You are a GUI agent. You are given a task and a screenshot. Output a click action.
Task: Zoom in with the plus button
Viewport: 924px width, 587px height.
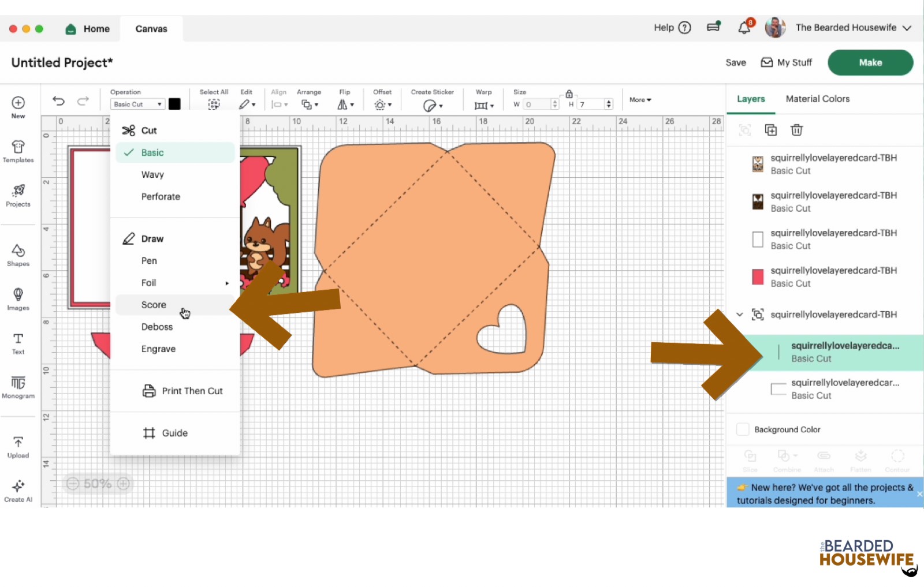tap(124, 484)
